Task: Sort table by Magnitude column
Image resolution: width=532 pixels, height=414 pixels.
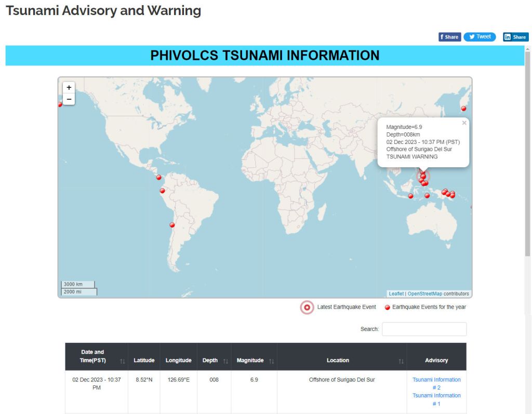Action: click(254, 360)
